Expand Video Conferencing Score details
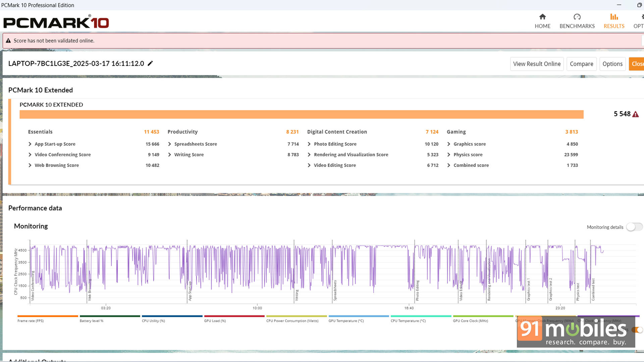This screenshot has height=362, width=644. tap(30, 155)
